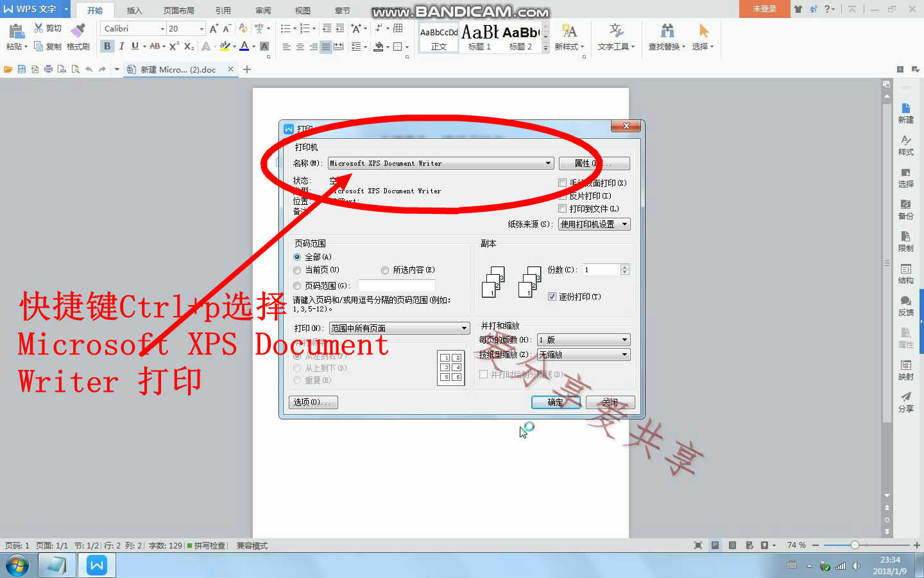Open new document tab plus button

pos(247,69)
